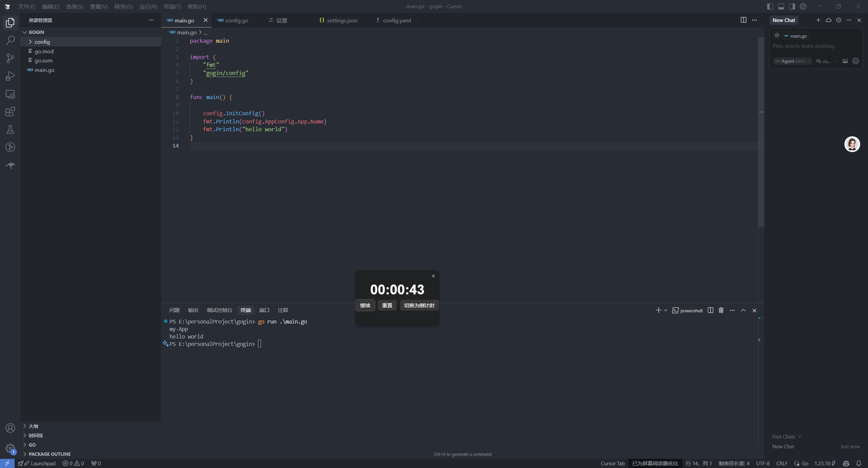Click the editor vertical scrollbar

click(x=761, y=132)
